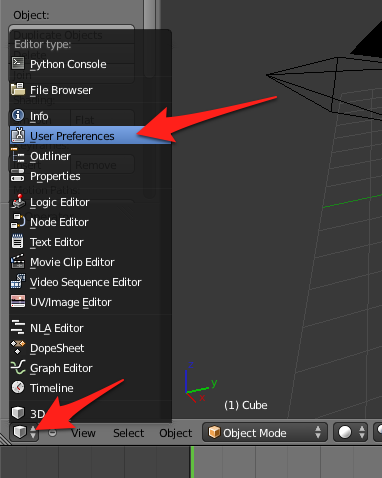
Task: Click the Node Editor icon
Action: (x=18, y=221)
